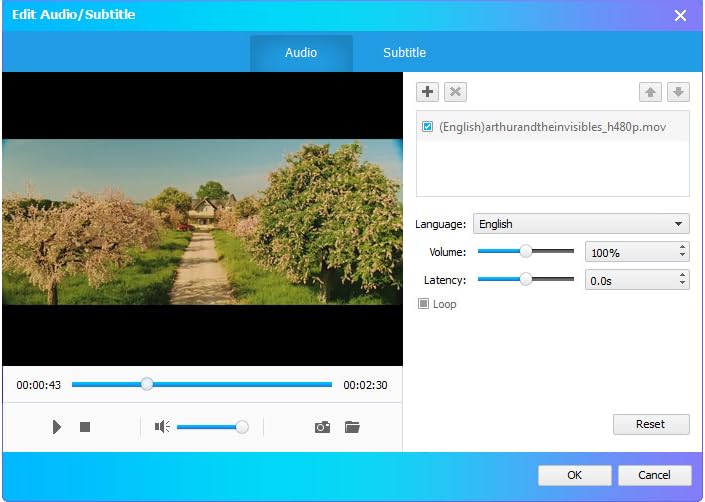Take a snapshot with the camera icon

click(x=322, y=427)
